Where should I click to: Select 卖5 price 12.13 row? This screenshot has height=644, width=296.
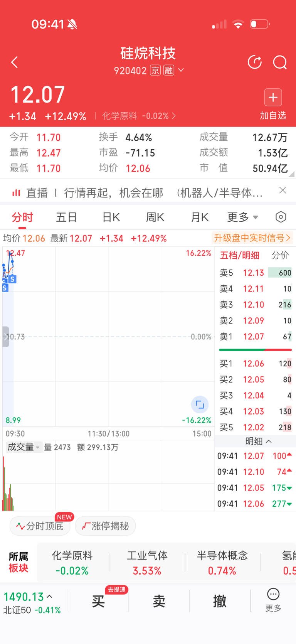255,273
